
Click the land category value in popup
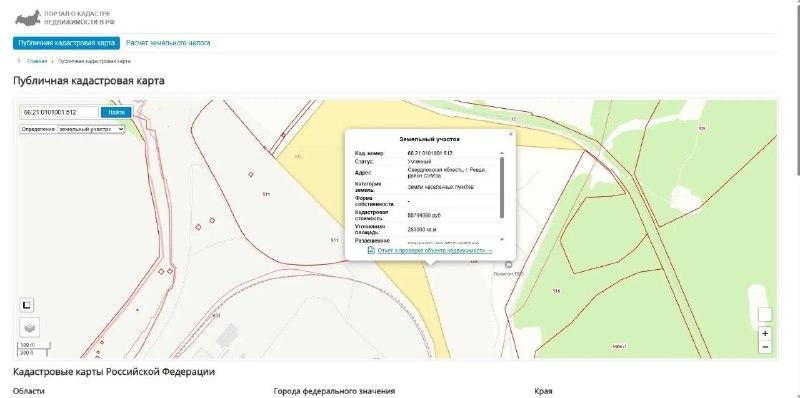pyautogui.click(x=440, y=187)
